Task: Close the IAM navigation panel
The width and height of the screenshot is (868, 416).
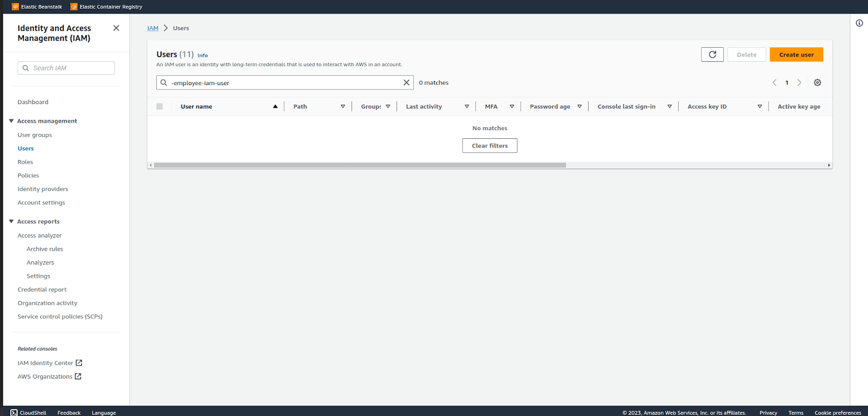Action: 116,28
